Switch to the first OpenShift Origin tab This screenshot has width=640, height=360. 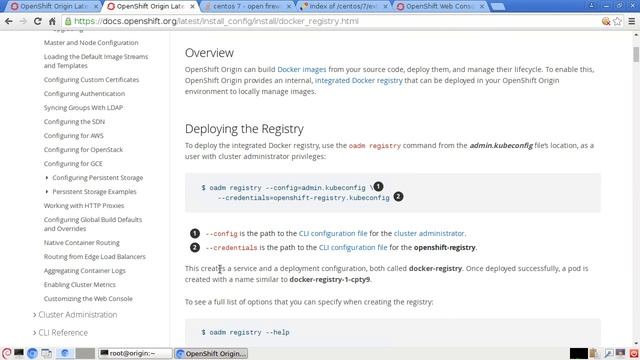pos(52,7)
